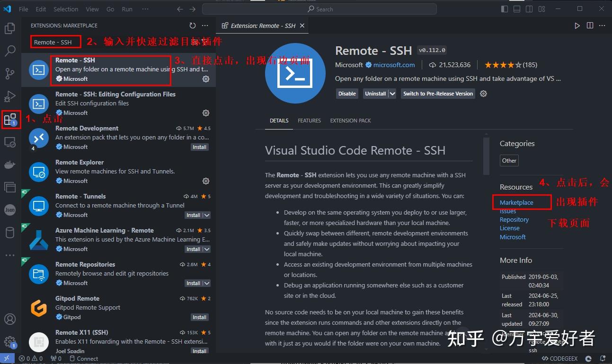Click the Accounts icon at sidebar bottom
The image size is (612, 364).
pyautogui.click(x=10, y=319)
